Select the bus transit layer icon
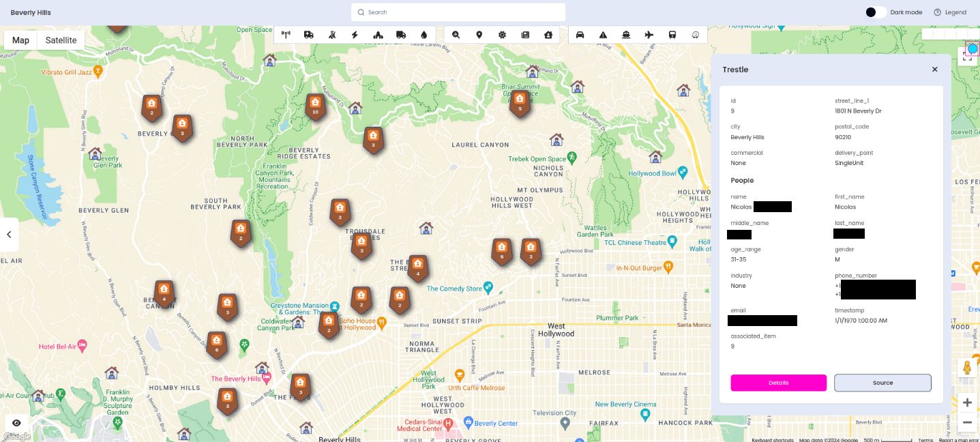The height and width of the screenshot is (442, 980). [672, 35]
